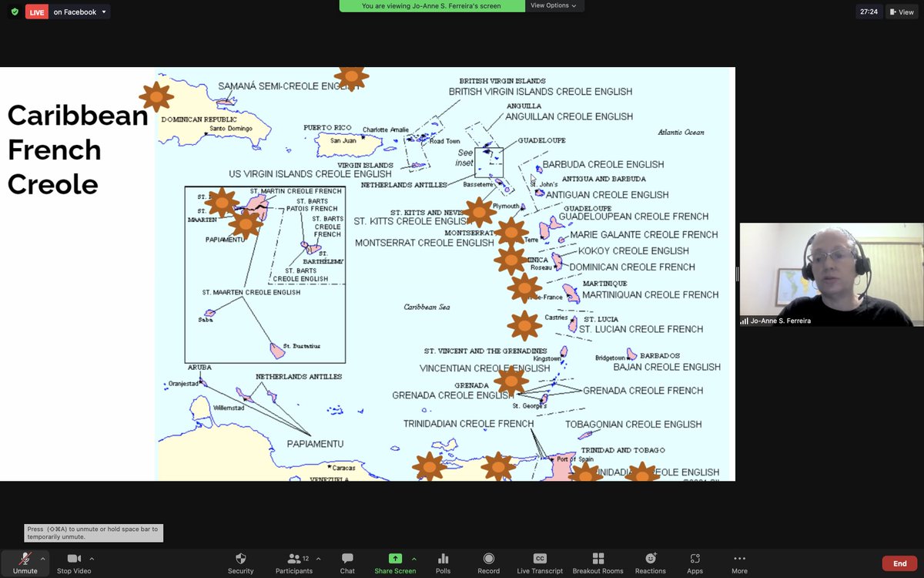Click 'GUADELOUPEAN CREOLE FRENCH' map label
The height and width of the screenshot is (578, 924).
coord(634,217)
